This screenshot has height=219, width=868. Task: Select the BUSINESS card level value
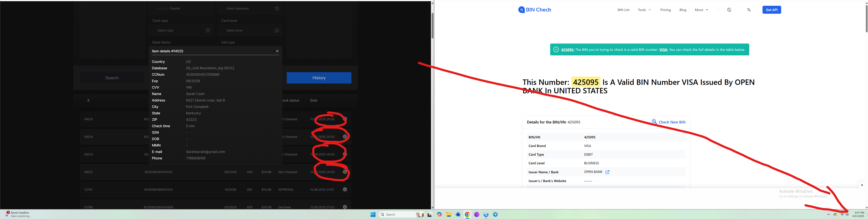tap(591, 163)
